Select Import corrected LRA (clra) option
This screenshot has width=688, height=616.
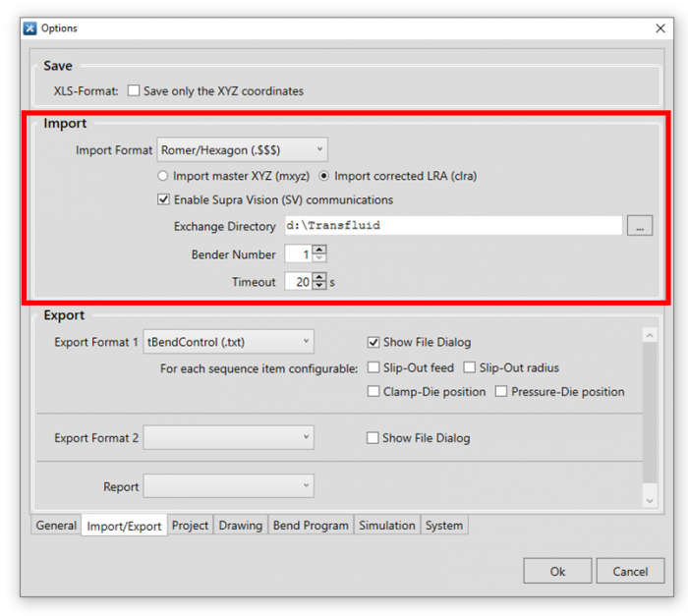click(324, 176)
